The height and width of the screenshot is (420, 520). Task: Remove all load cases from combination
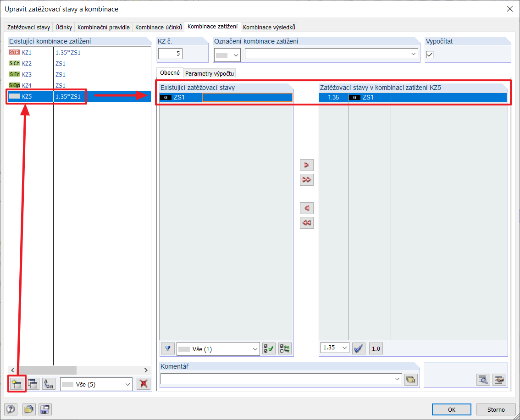306,223
